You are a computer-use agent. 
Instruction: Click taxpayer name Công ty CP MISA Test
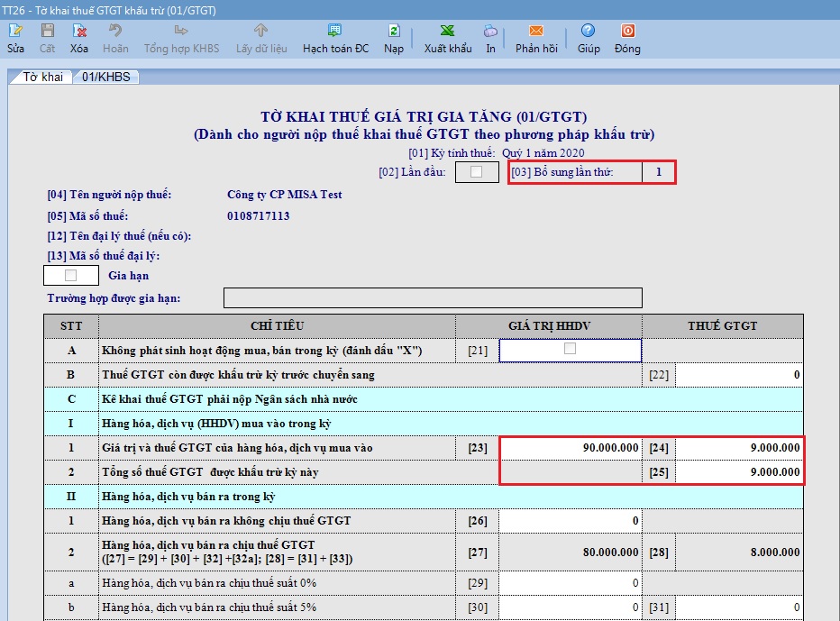pos(285,195)
